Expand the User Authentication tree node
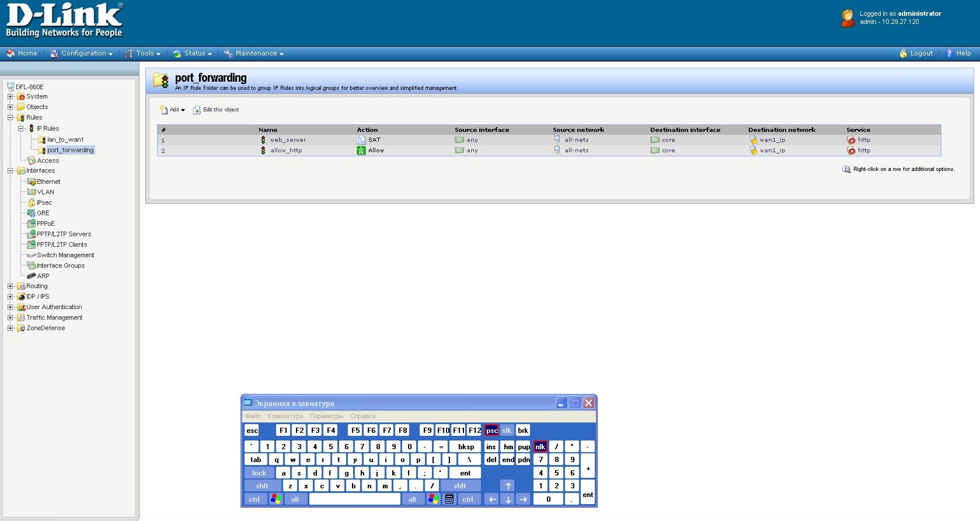 pyautogui.click(x=10, y=307)
